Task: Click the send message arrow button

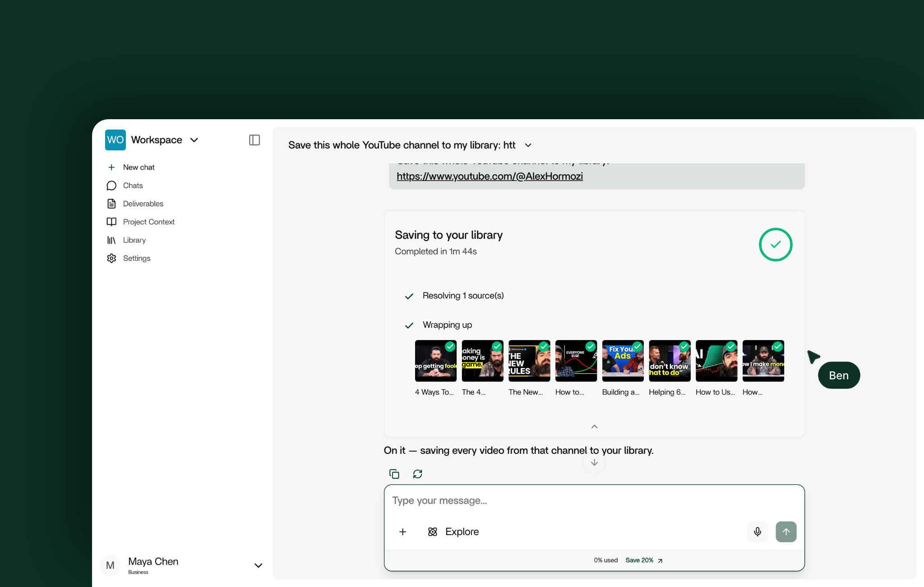Action: [x=786, y=531]
